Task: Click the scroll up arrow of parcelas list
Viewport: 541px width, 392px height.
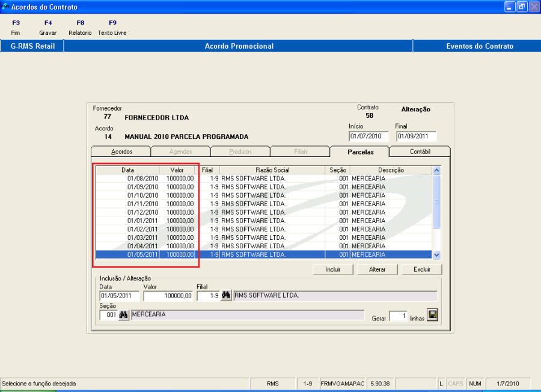Action: [x=436, y=171]
